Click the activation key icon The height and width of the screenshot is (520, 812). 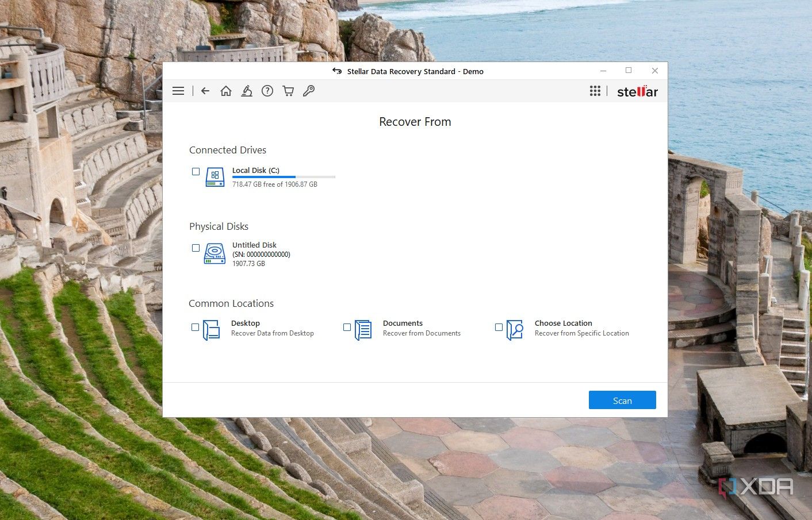(x=309, y=91)
